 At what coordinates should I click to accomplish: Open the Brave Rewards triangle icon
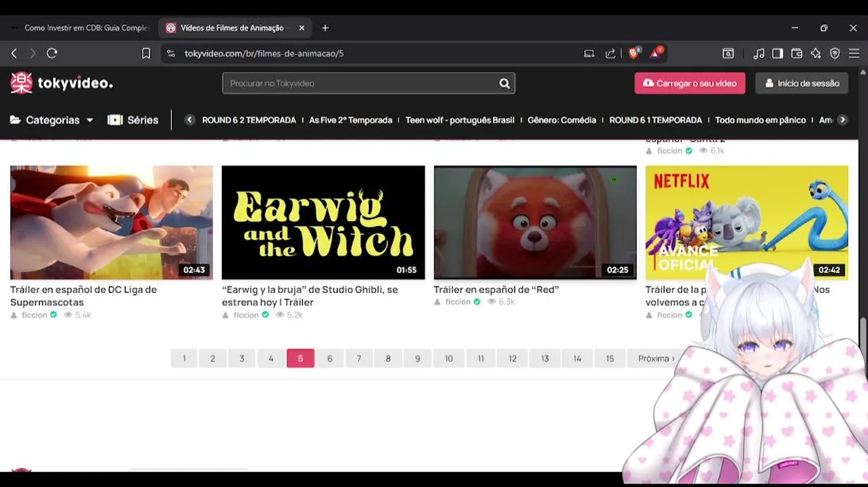(656, 53)
